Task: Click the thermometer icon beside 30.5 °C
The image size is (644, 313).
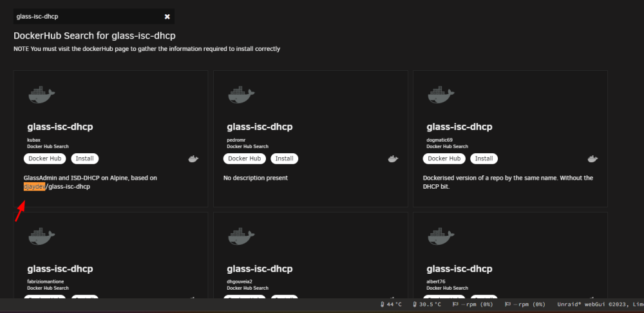Action: point(415,305)
